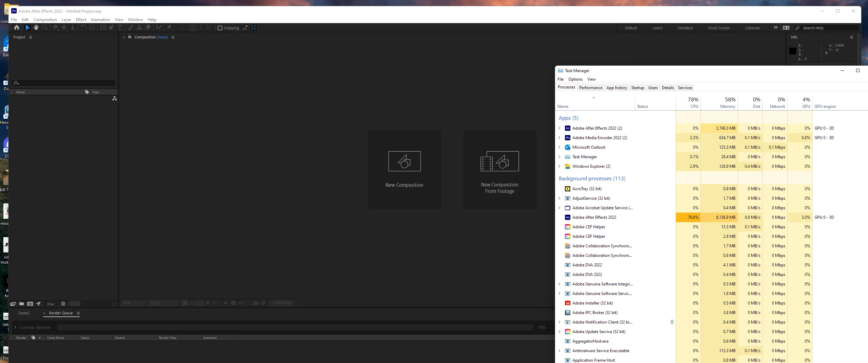Sort Task Manager by Memory column
Viewport: 868px width, 363px height.
(719, 103)
